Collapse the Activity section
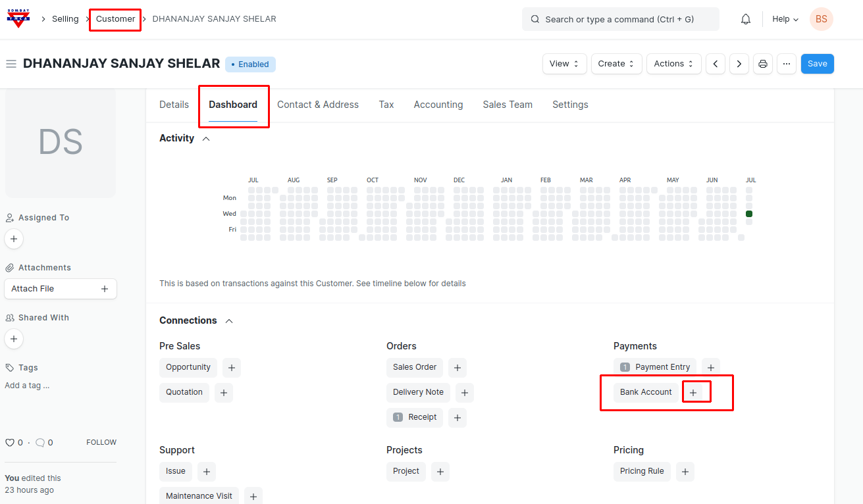 (206, 139)
